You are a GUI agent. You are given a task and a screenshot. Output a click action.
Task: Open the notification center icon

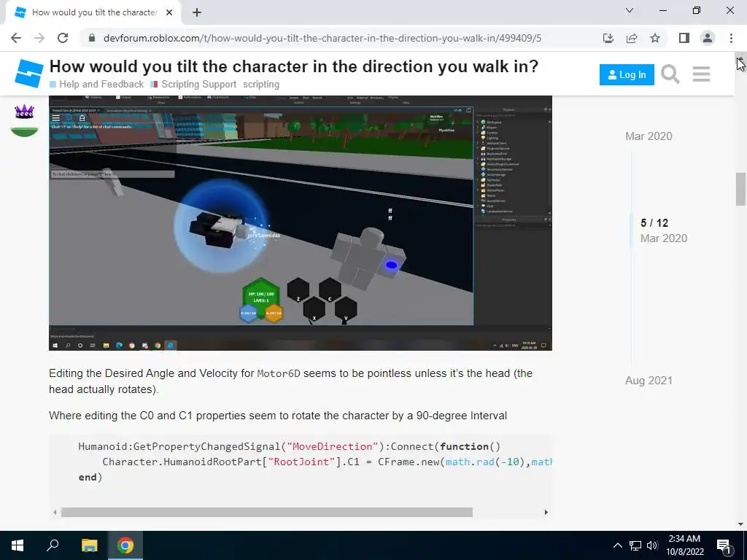[724, 546]
